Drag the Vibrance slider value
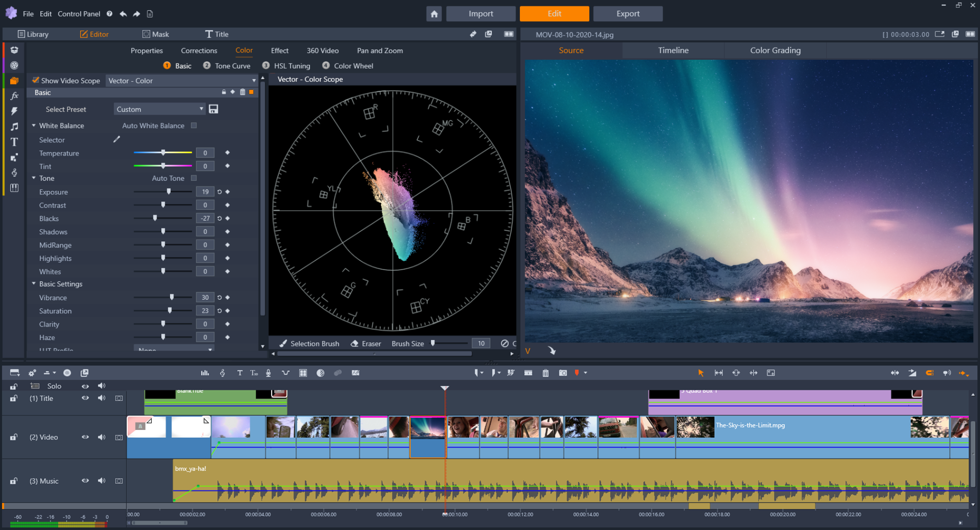The image size is (980, 530). pos(172,297)
